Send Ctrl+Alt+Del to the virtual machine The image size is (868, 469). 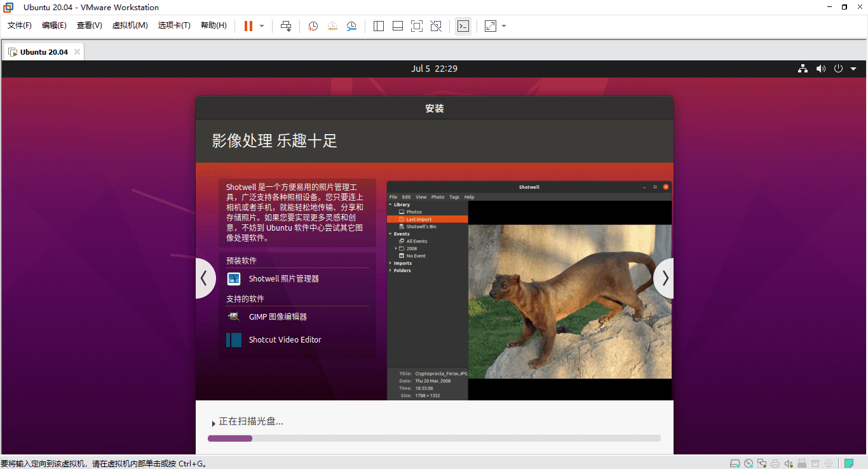click(x=286, y=26)
